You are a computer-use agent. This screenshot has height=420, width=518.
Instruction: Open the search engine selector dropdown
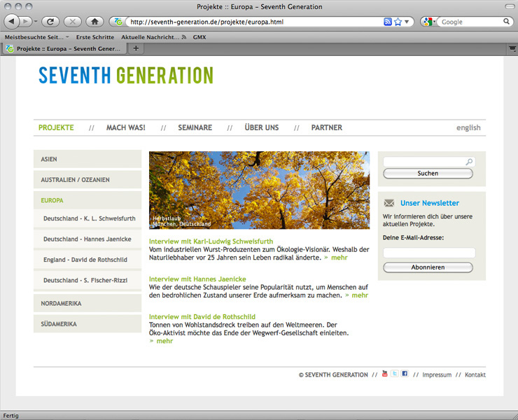(x=430, y=22)
